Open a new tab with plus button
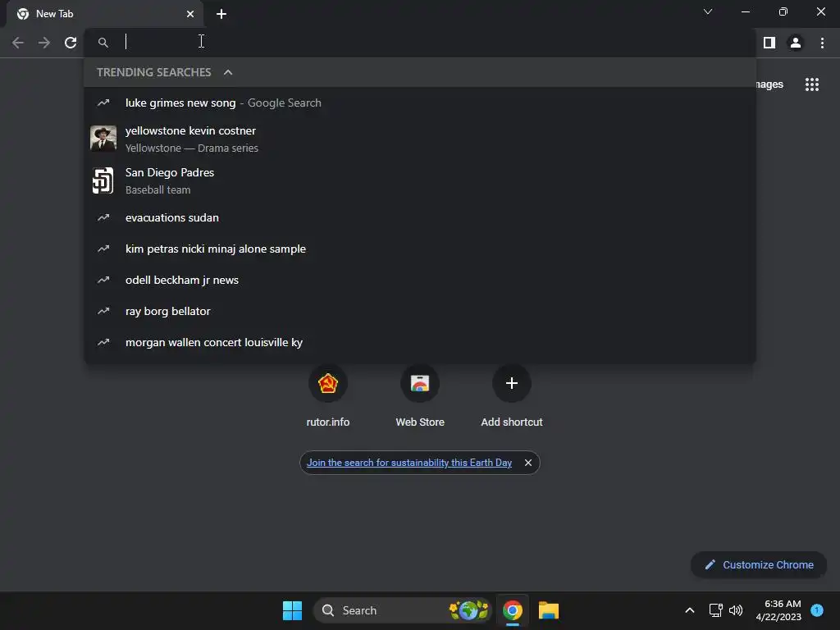Image resolution: width=840 pixels, height=630 pixels. pos(221,14)
